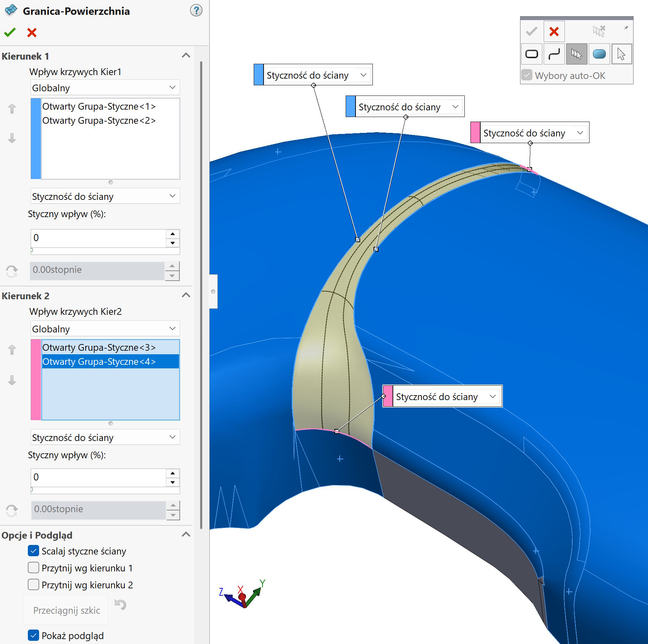Collapse the Kierunek 2 section
Image resolution: width=648 pixels, height=644 pixels.
[x=186, y=295]
